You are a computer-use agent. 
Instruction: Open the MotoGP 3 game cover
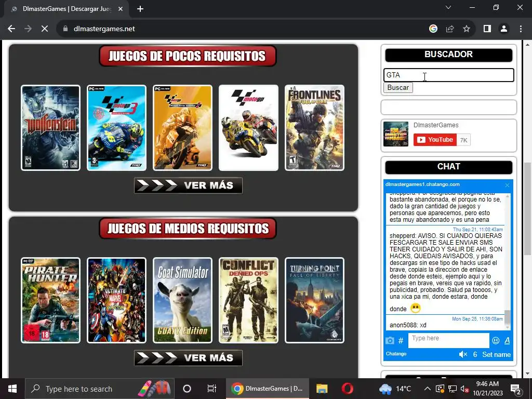tap(117, 128)
